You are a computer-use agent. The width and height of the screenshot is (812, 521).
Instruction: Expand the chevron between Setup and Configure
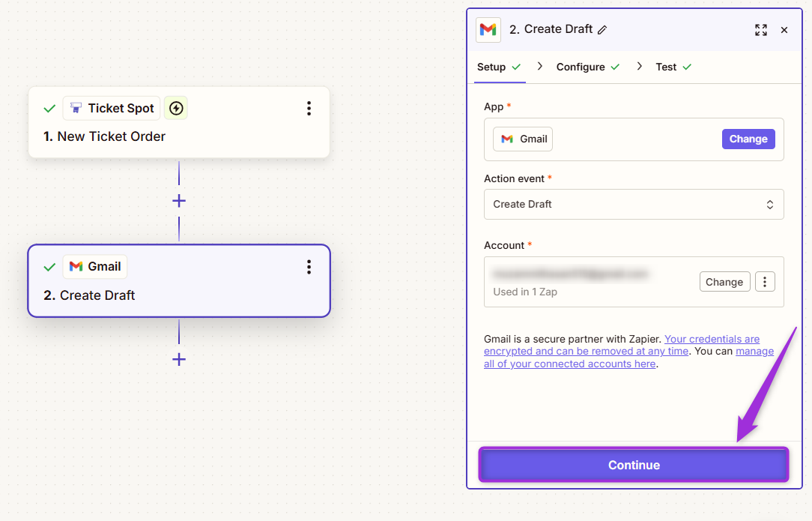click(x=540, y=66)
